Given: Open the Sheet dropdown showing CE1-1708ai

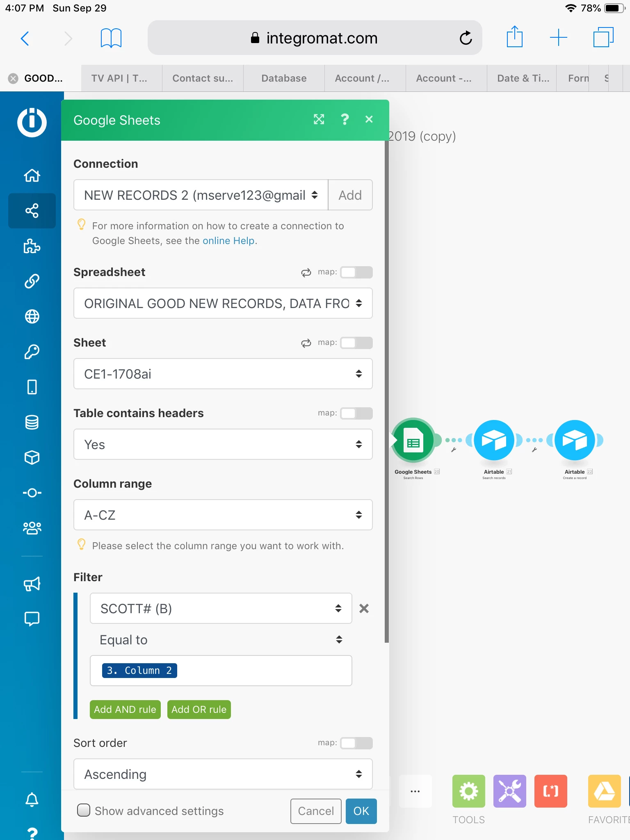Looking at the screenshot, I should 223,374.
